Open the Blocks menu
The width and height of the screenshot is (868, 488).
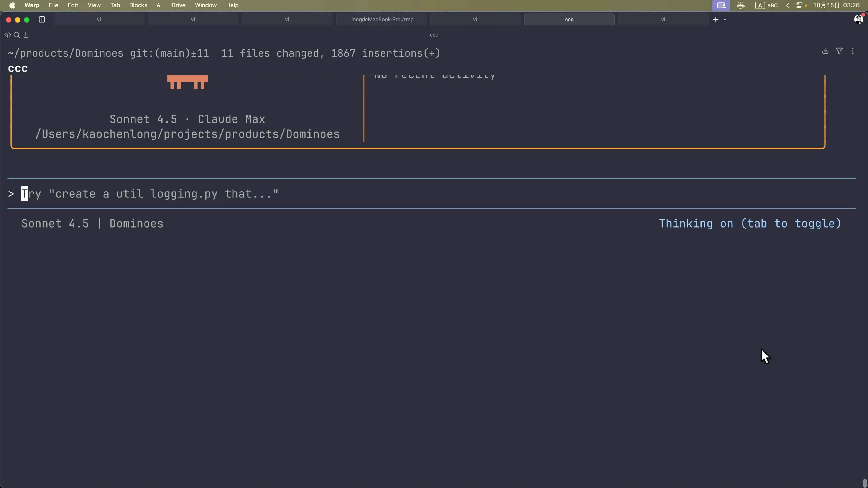tap(138, 5)
